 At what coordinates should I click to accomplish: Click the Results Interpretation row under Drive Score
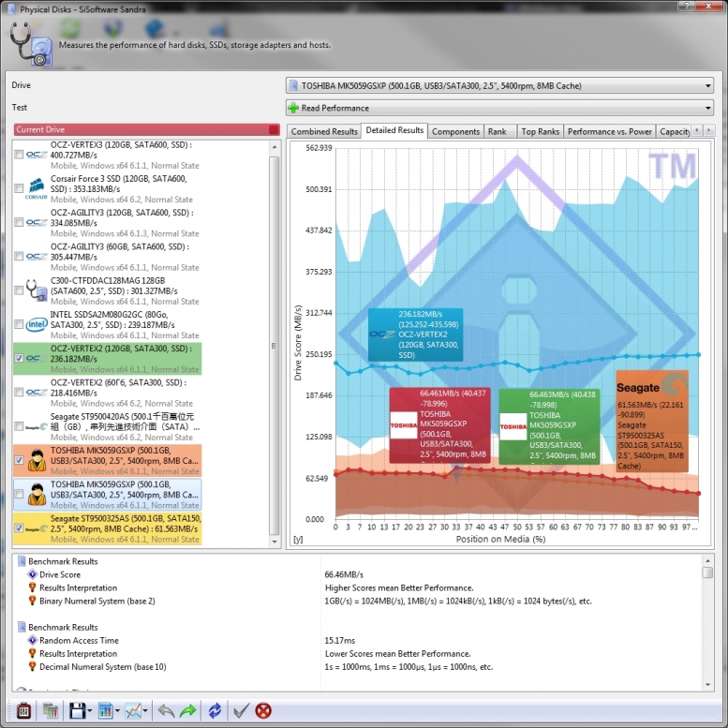[x=78, y=587]
